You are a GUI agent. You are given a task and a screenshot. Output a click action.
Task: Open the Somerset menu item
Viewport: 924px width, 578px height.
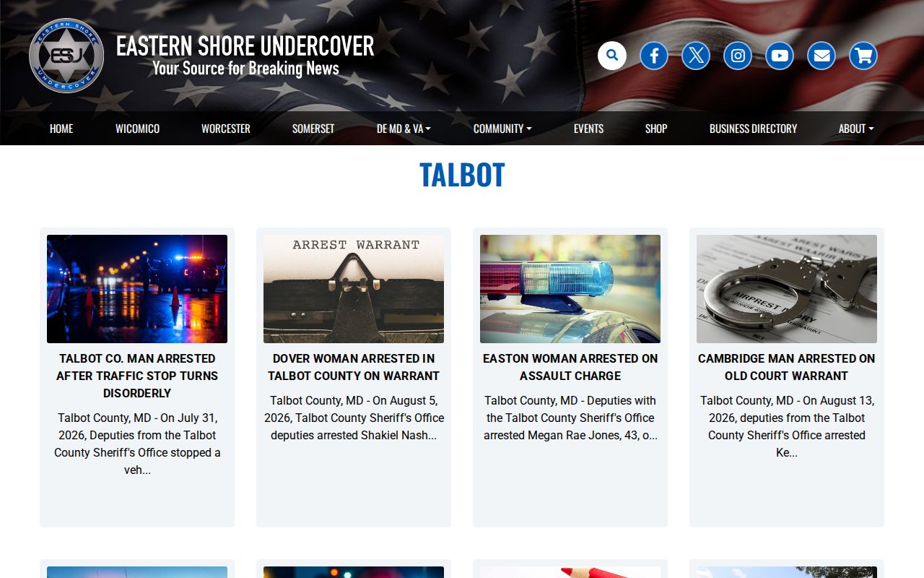313,129
